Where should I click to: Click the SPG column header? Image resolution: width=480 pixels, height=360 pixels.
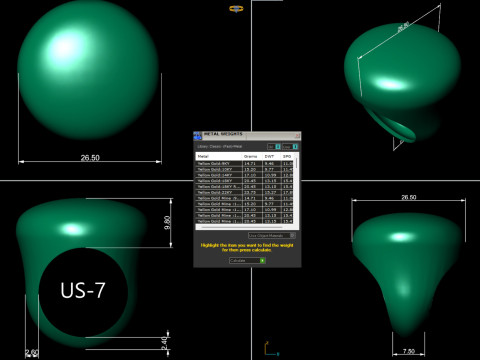click(287, 156)
